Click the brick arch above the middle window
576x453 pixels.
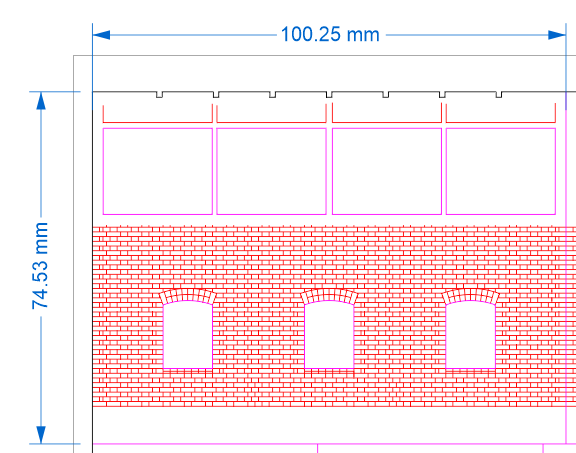329,296
